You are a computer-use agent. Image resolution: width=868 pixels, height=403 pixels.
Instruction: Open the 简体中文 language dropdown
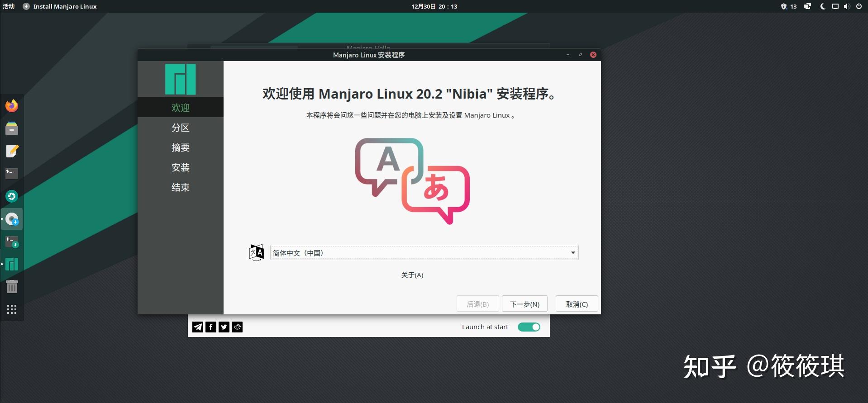pos(424,253)
